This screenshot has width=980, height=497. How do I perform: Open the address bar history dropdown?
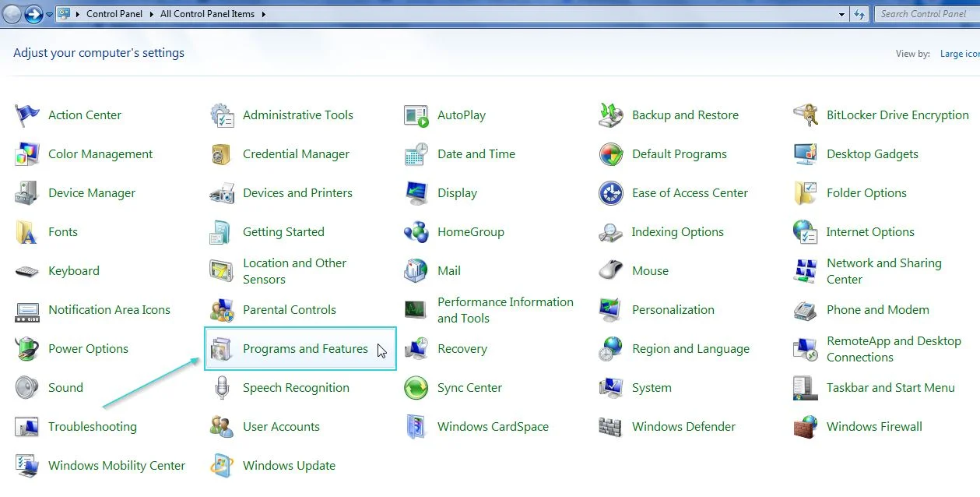click(x=842, y=14)
